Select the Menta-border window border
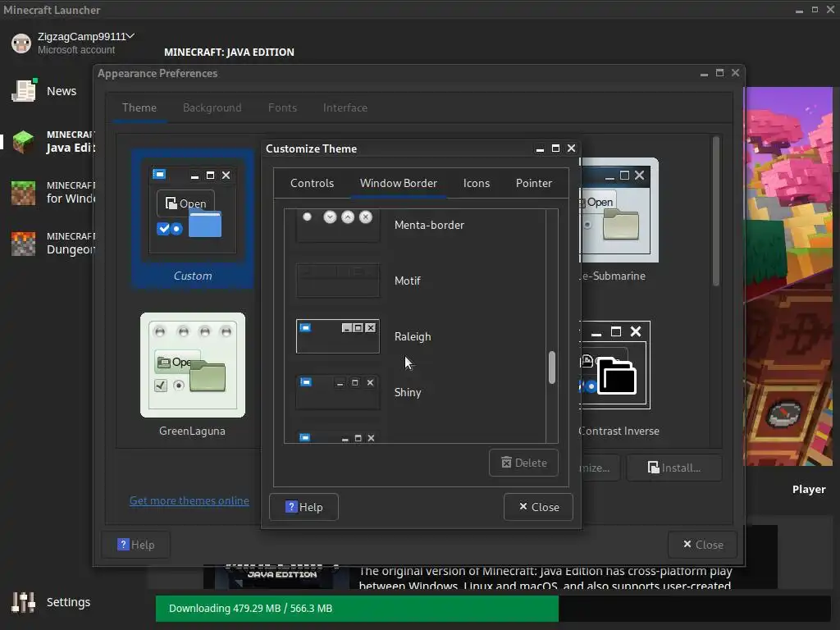Image resolution: width=840 pixels, height=630 pixels. (415, 225)
